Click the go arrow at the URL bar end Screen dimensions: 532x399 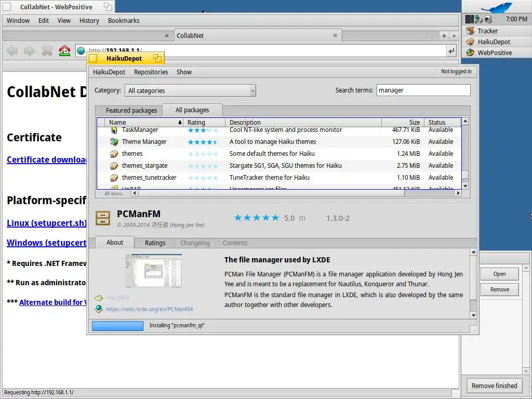(451, 51)
